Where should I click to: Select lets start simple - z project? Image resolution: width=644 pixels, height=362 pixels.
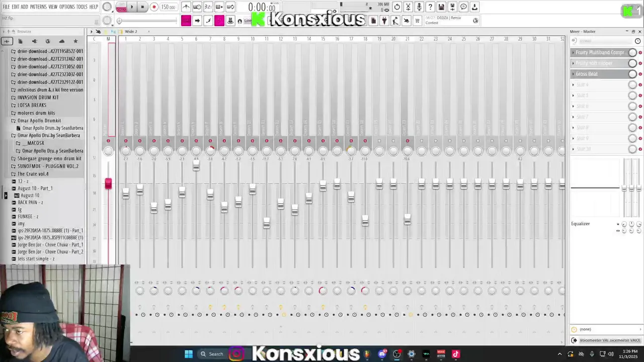point(36,259)
